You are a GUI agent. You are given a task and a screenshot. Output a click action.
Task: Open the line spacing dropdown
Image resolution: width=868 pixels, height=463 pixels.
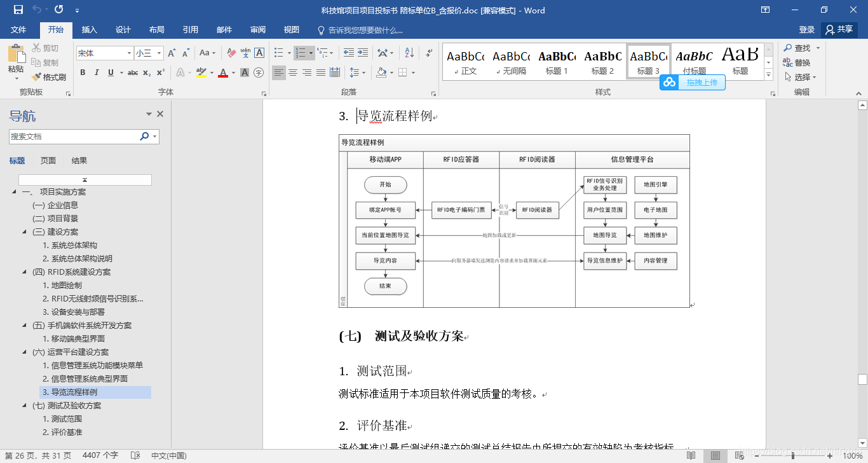tap(358, 73)
